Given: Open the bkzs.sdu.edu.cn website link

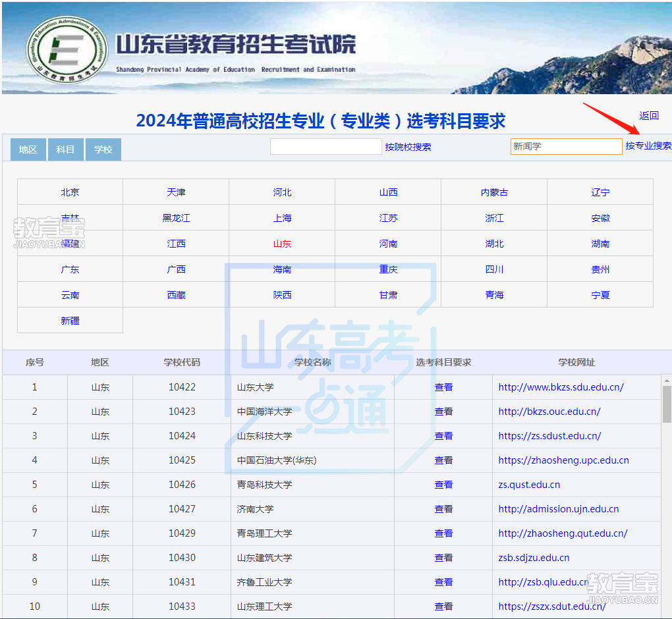Looking at the screenshot, I should (x=561, y=387).
